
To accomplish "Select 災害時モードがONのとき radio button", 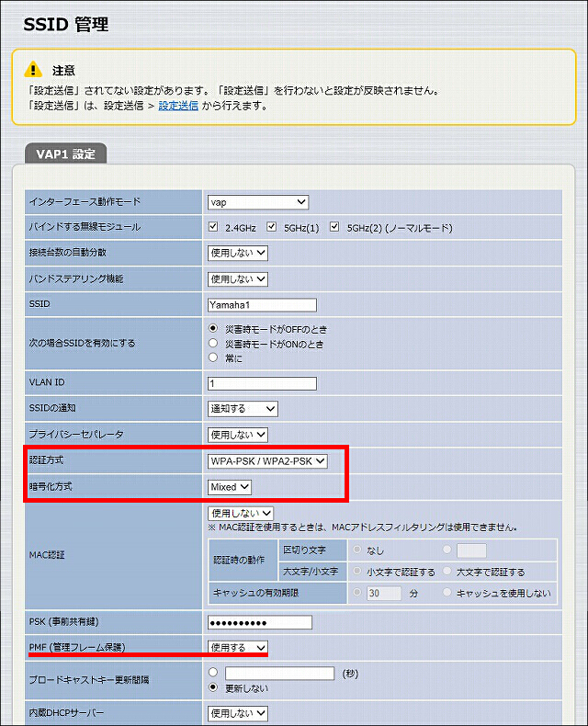I will [213, 343].
